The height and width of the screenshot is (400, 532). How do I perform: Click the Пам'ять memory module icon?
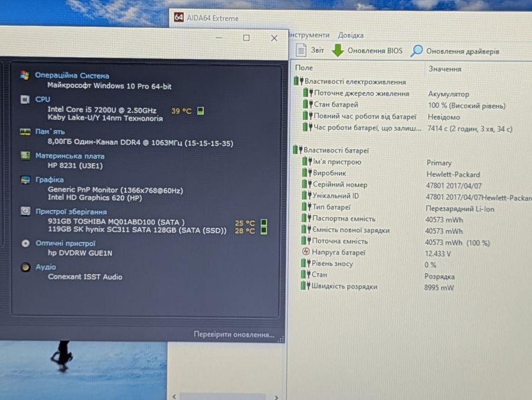[x=25, y=132]
